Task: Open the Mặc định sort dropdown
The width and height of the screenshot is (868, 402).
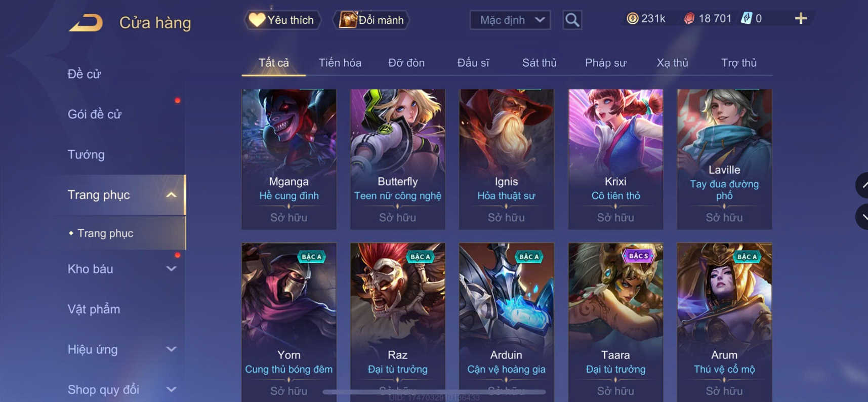Action: (510, 20)
